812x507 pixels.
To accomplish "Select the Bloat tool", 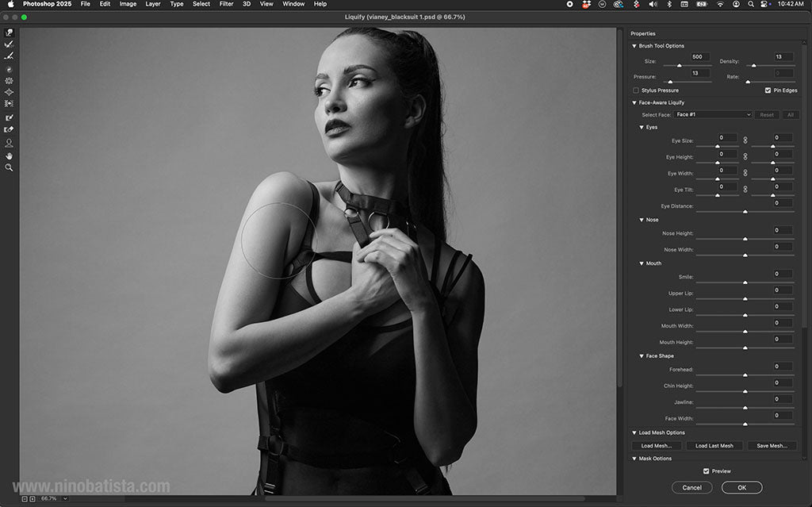I will pos(9,92).
